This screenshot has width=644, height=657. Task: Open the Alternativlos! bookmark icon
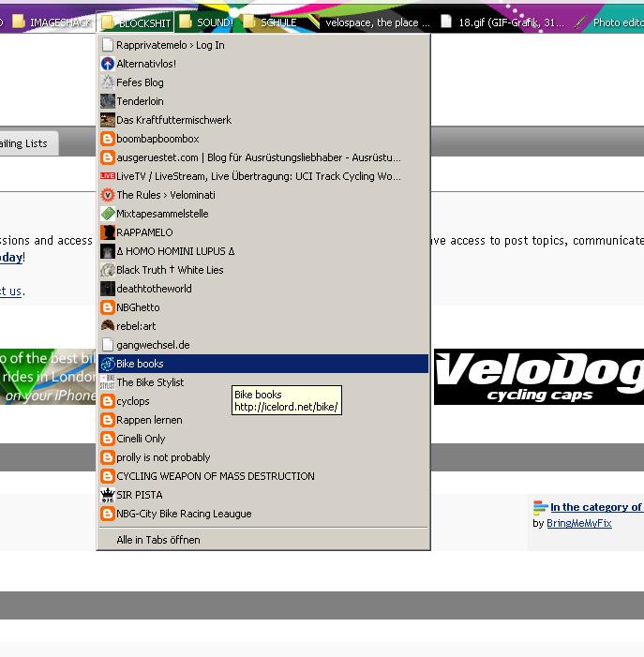108,64
